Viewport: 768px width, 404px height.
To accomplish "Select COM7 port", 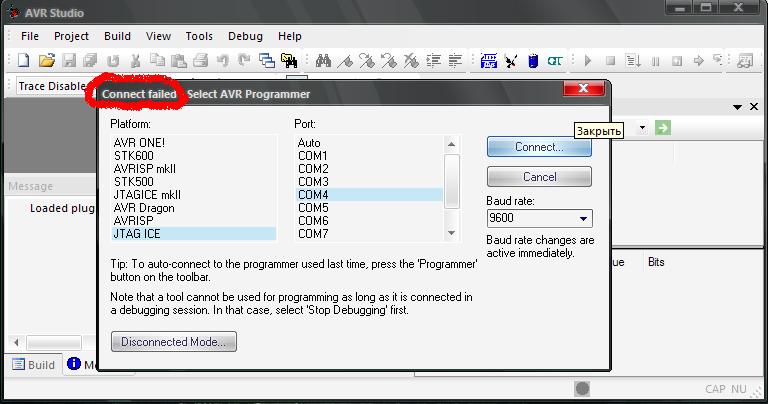I will tap(369, 234).
